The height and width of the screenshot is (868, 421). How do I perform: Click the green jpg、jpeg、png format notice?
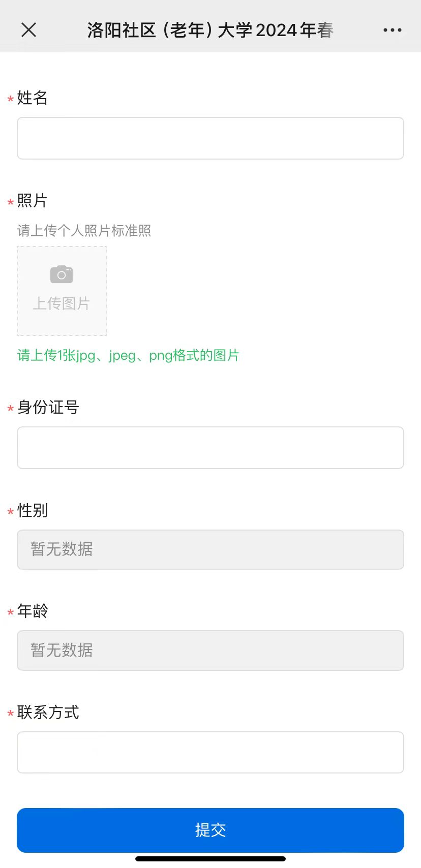pos(128,355)
